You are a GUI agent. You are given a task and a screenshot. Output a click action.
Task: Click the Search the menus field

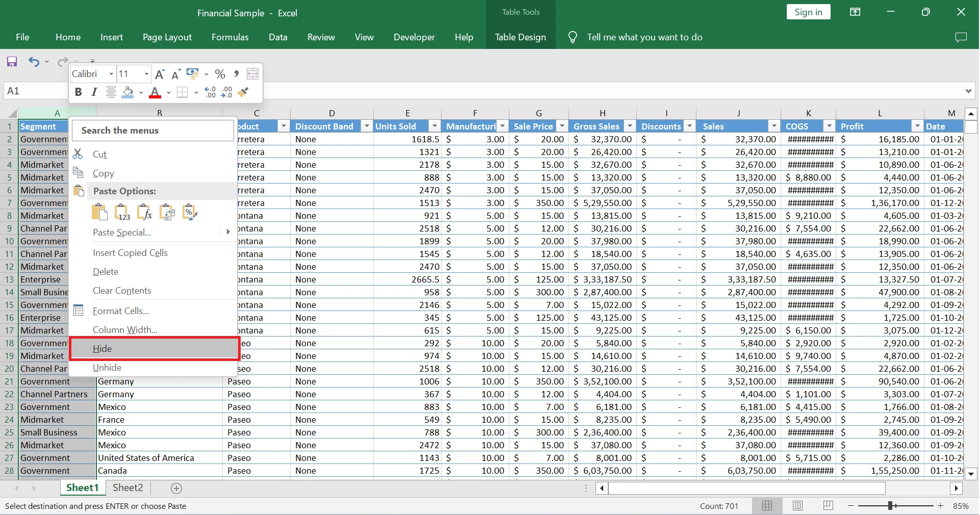pos(153,131)
